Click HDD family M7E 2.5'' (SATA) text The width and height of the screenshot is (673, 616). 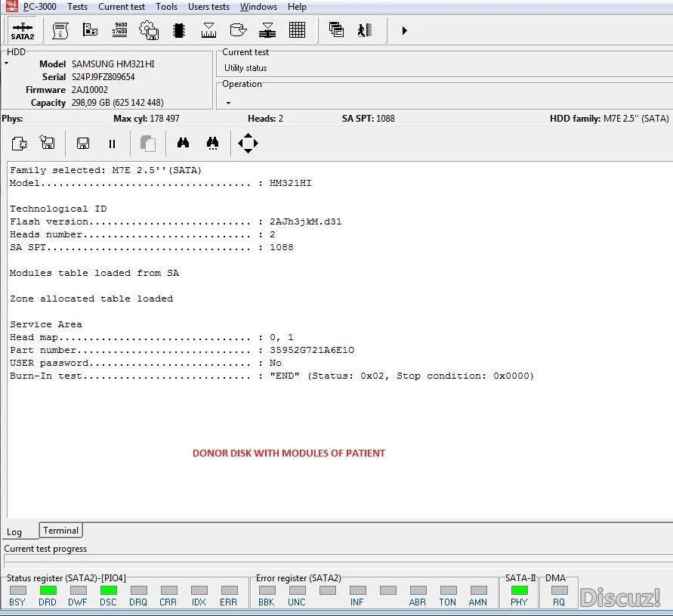coord(610,119)
